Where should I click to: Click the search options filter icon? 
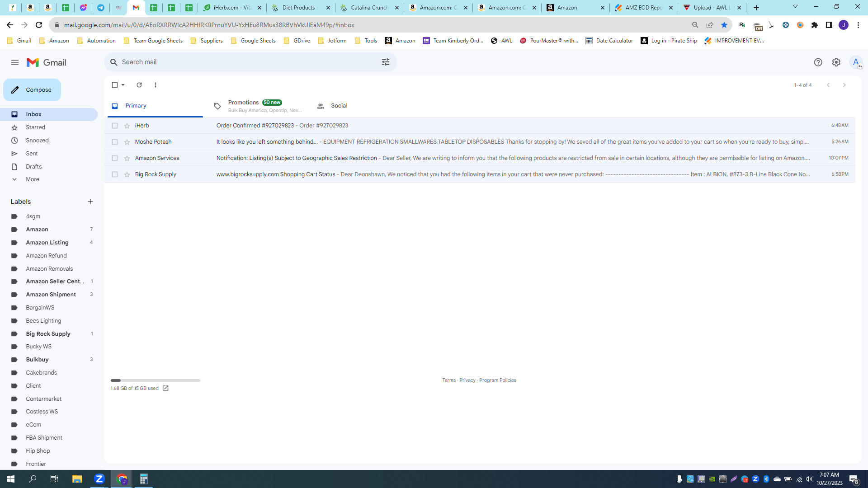point(386,62)
